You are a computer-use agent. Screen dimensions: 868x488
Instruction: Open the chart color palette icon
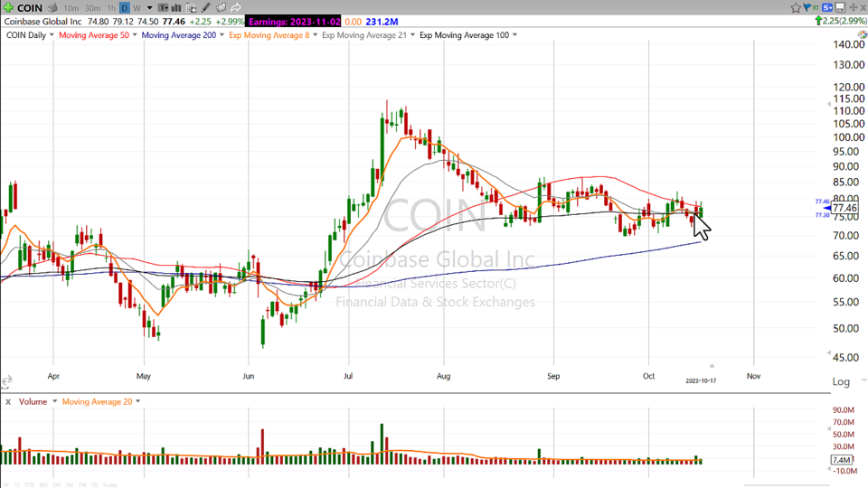863,34
